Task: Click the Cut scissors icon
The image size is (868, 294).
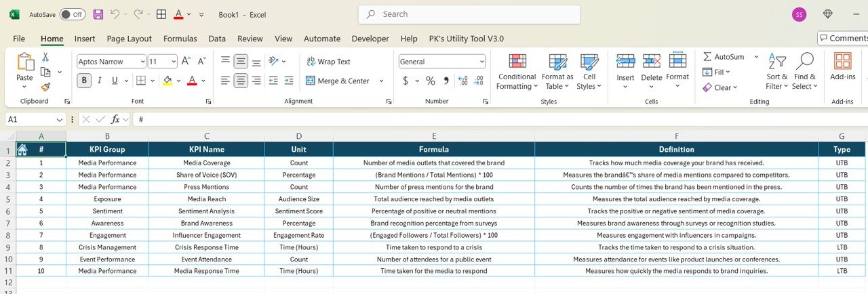Action: (45, 58)
